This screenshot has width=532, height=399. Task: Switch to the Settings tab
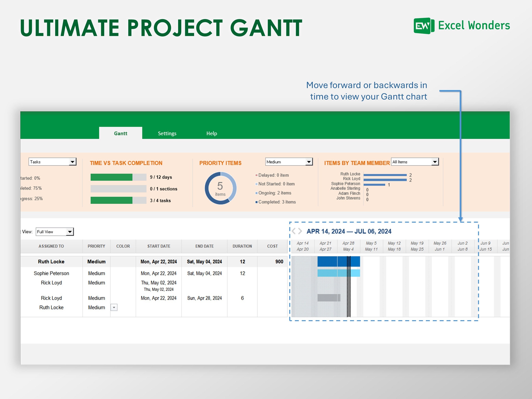[x=167, y=133]
